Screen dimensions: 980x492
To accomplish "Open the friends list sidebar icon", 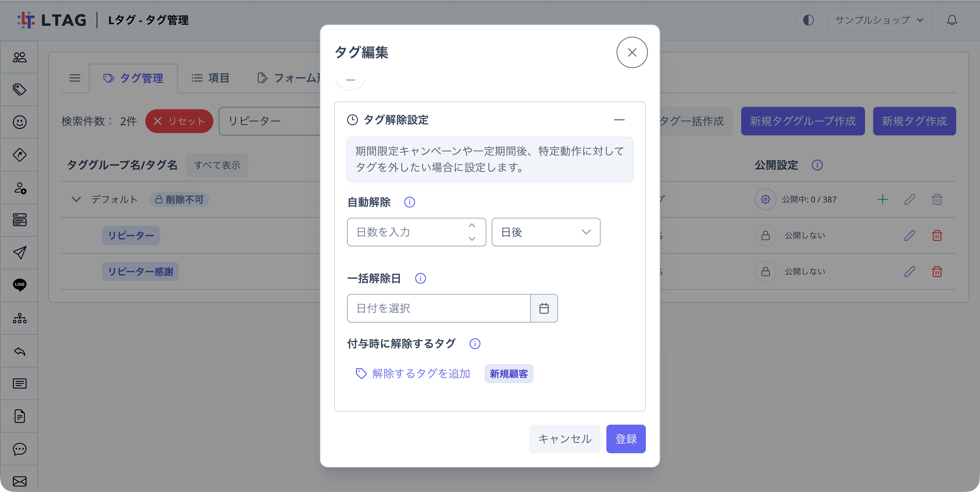I will [19, 57].
